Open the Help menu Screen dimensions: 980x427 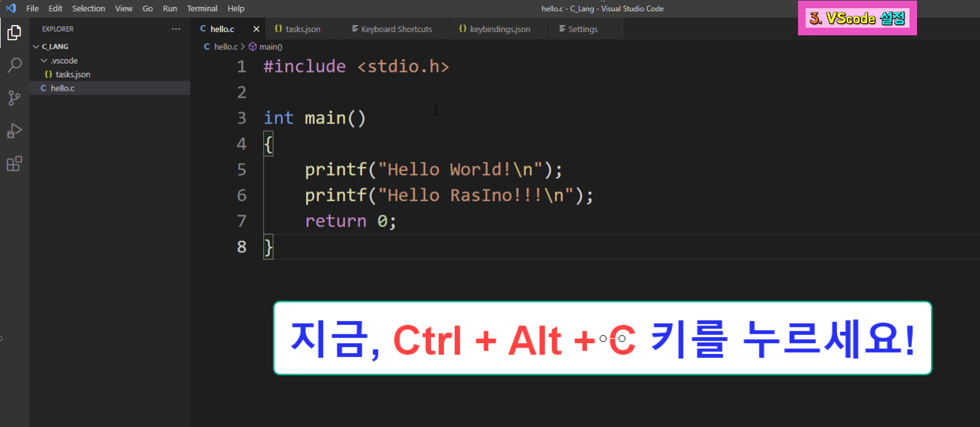point(236,8)
